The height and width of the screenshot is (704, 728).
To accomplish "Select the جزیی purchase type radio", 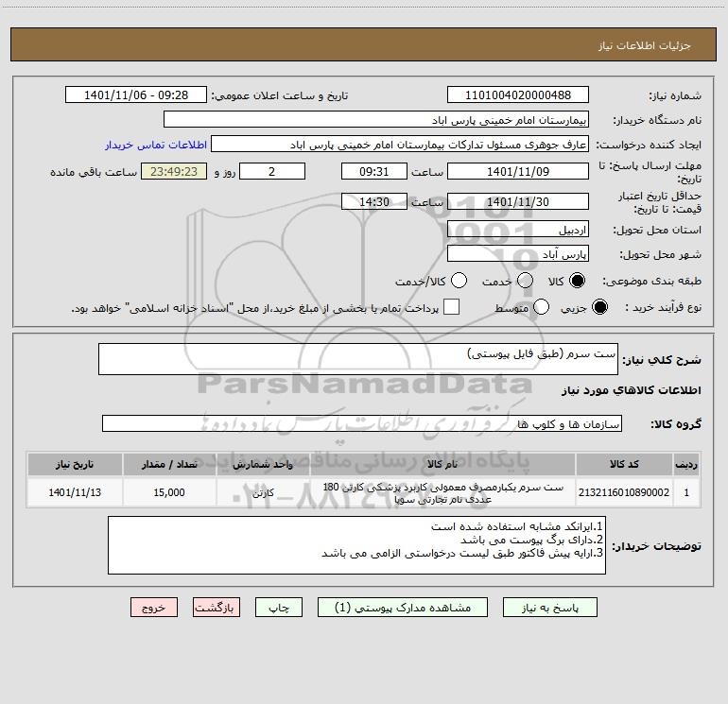I will coord(599,307).
